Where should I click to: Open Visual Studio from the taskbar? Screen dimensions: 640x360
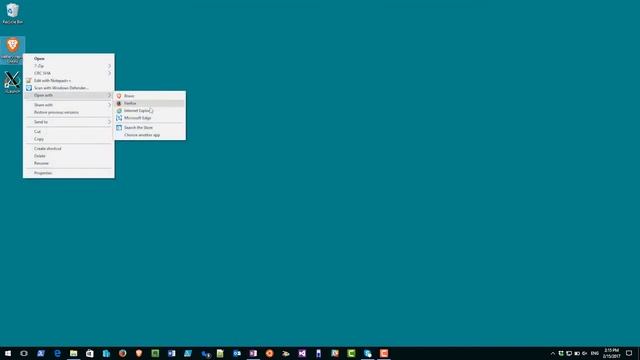click(x=302, y=353)
